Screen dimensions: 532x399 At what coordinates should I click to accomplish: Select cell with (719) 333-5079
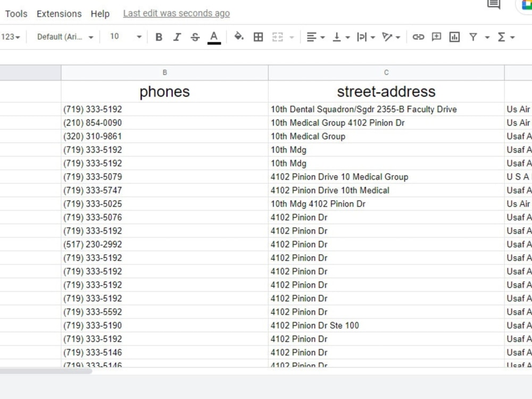pyautogui.click(x=164, y=177)
